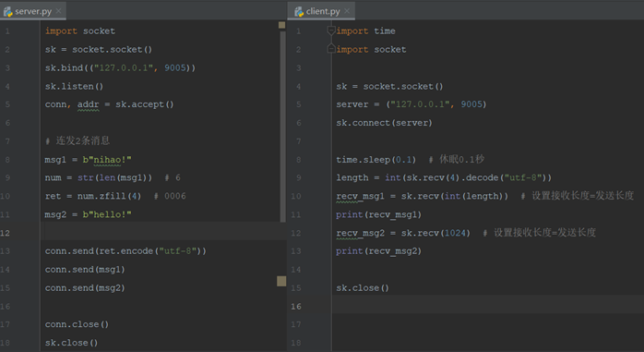The width and height of the screenshot is (644, 352).
Task: Click the warning stripe marker near conn.send(msg2)
Action: [281, 281]
